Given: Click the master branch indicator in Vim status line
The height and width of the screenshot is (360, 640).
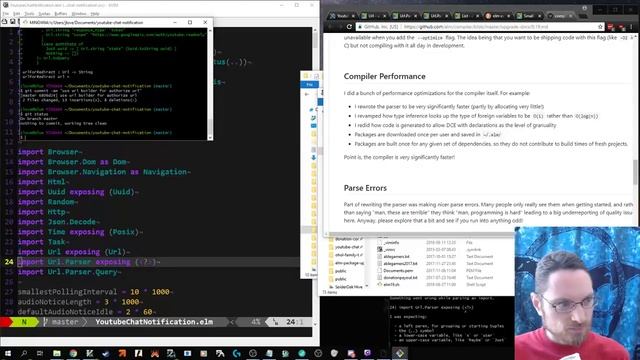Looking at the screenshot, I should click(x=61, y=322).
